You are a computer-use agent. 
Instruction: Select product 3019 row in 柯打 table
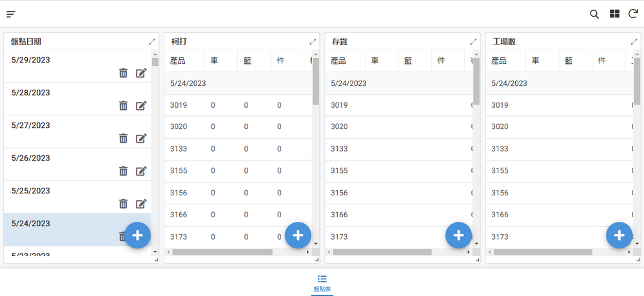[x=239, y=105]
